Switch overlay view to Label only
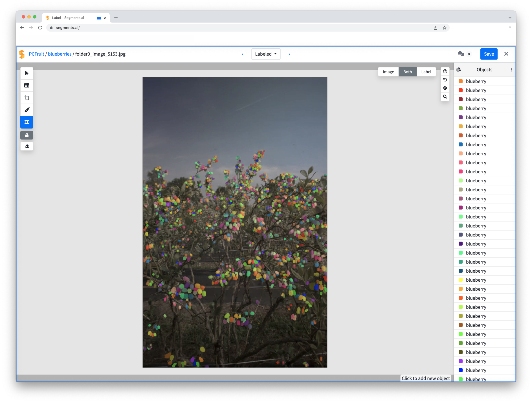532x403 pixels. (426, 72)
